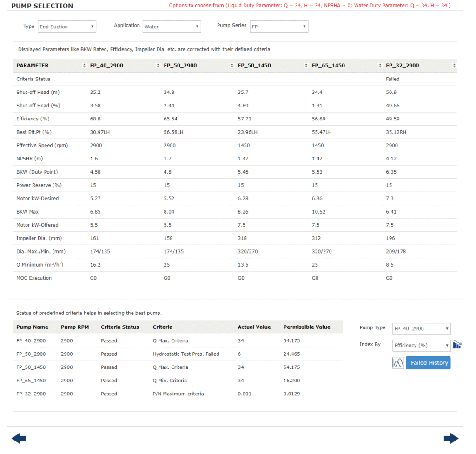Image resolution: width=476 pixels, height=454 pixels.
Task: Click BKW Max value 10.52
Action: 318,212
